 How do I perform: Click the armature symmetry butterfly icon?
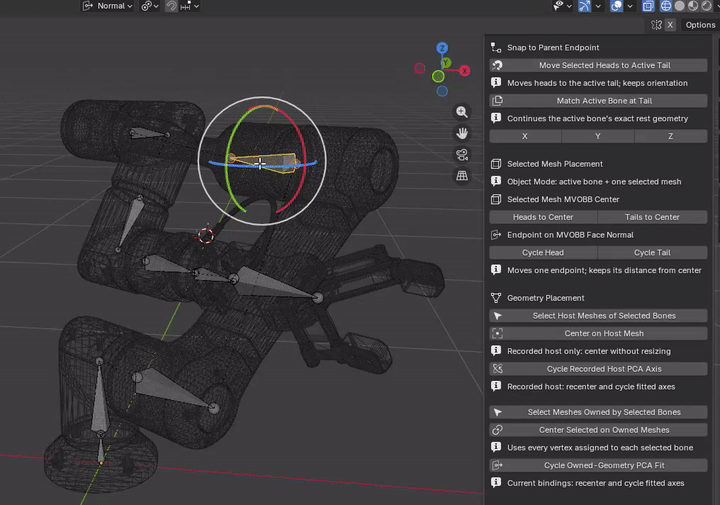point(656,25)
